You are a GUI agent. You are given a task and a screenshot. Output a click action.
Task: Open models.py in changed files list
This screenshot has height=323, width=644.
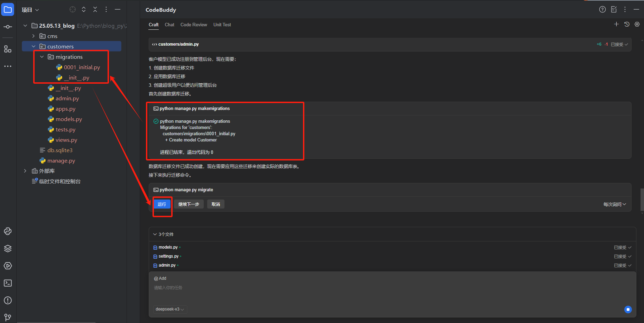[x=168, y=247]
